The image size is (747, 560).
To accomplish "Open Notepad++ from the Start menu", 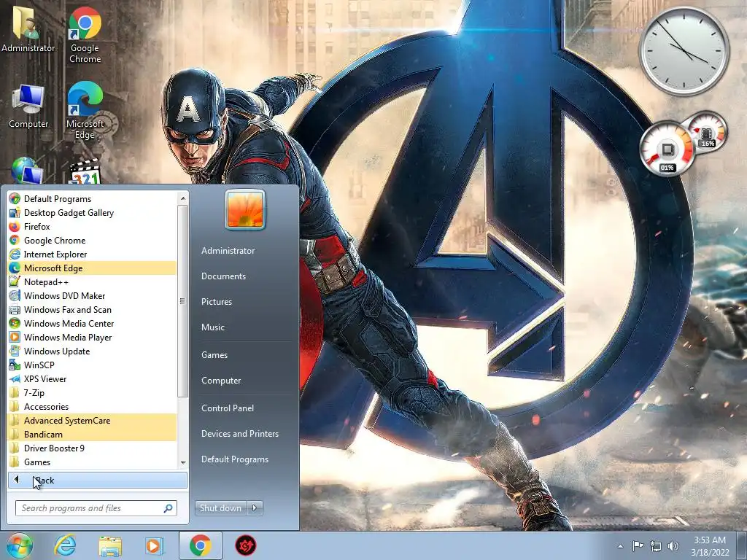I will click(x=92, y=281).
